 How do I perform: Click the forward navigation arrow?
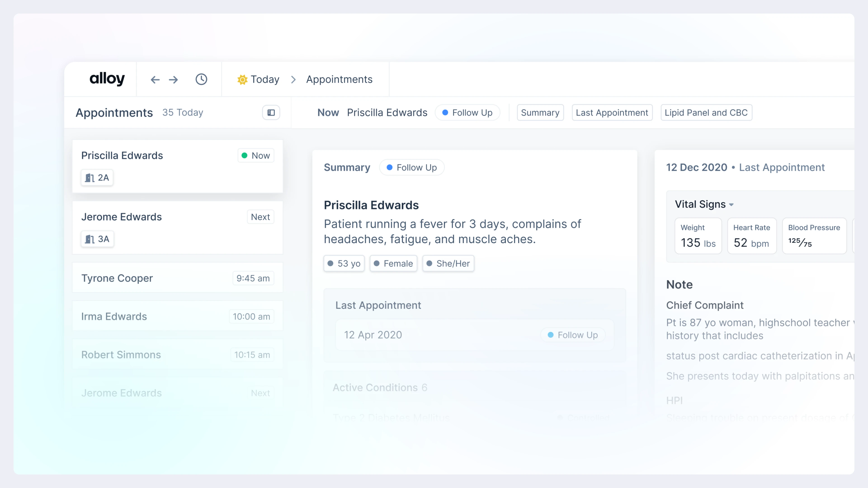click(174, 80)
